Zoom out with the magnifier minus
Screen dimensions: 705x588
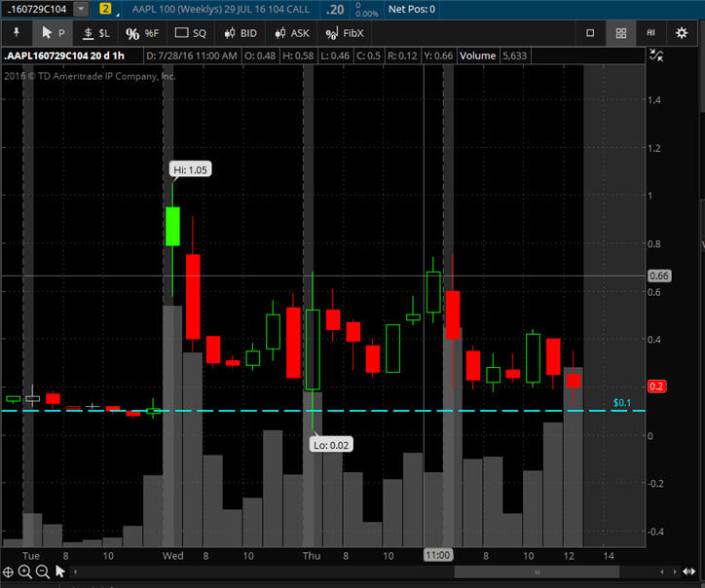click(42, 571)
